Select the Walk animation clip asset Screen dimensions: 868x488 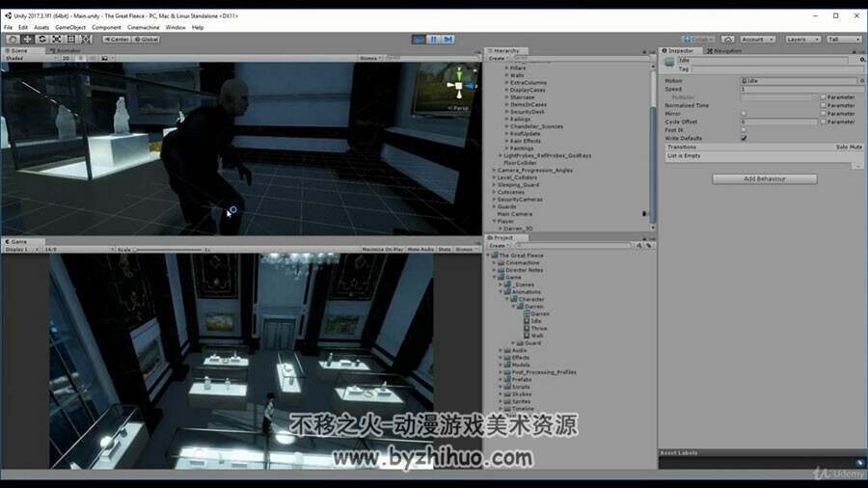click(x=533, y=336)
